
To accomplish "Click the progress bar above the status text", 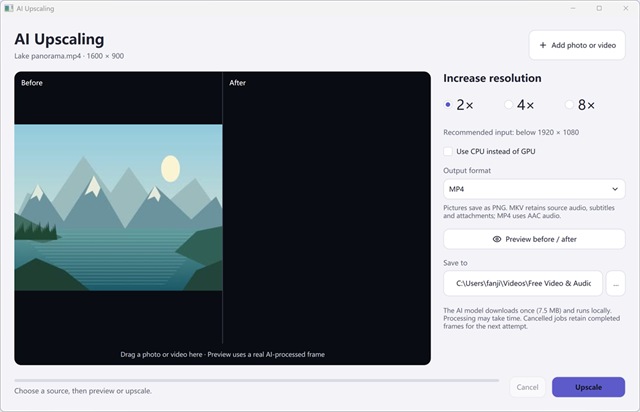I will [257, 380].
